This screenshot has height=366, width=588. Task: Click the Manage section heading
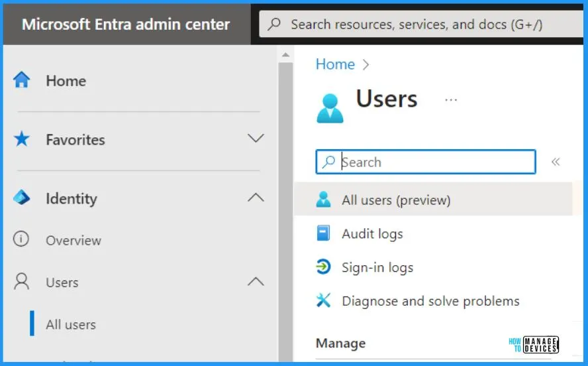click(x=340, y=343)
